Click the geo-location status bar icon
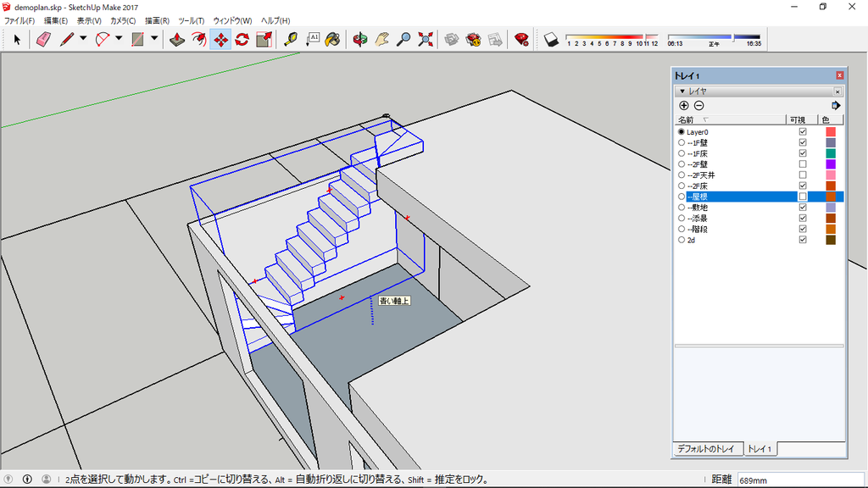868x488 pixels. pyautogui.click(x=8, y=480)
